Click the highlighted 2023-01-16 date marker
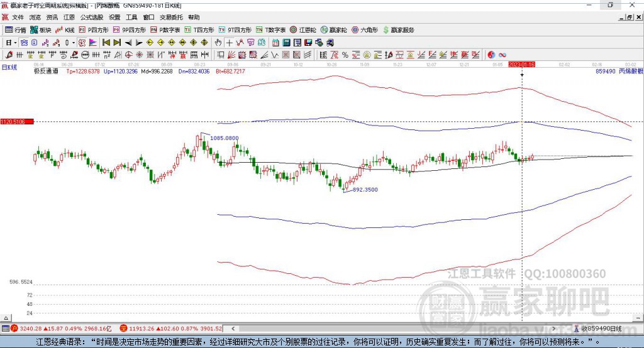The image size is (644, 348). (521, 65)
